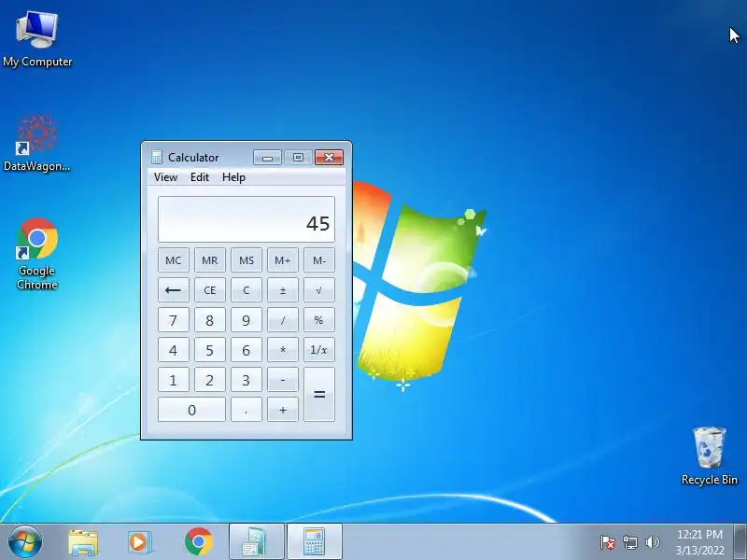Click the decimal point key

tap(247, 410)
